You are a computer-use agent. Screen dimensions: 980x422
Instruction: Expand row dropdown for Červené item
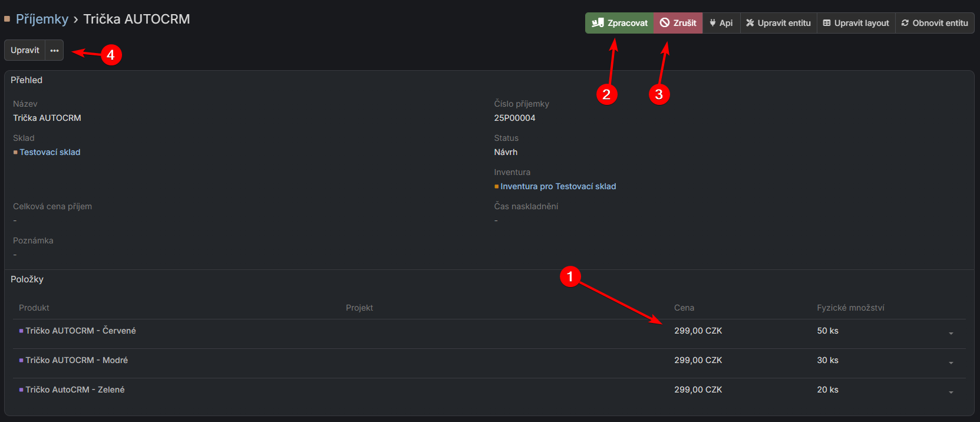tap(951, 334)
